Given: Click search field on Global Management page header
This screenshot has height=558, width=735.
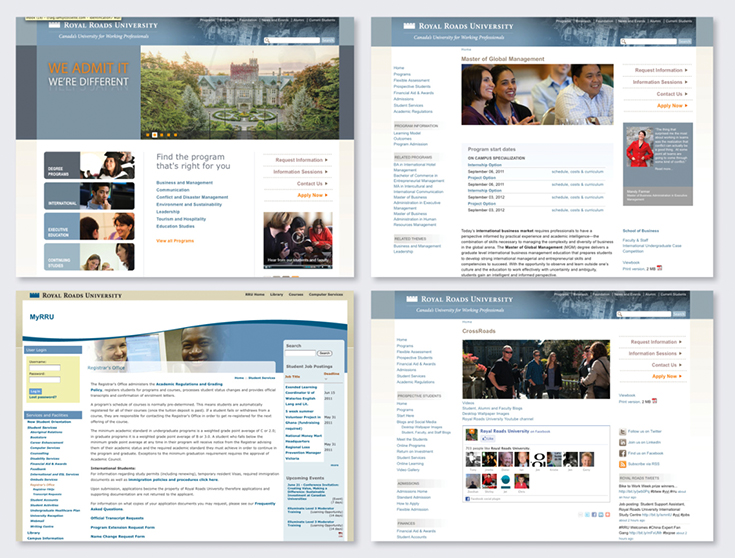Looking at the screenshot, I should pos(649,41).
